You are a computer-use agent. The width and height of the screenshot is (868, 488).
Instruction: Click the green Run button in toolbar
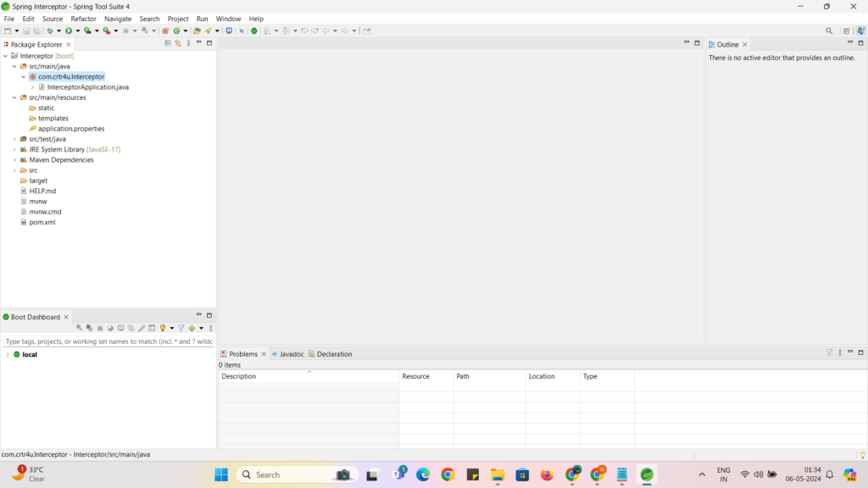pos(69,31)
